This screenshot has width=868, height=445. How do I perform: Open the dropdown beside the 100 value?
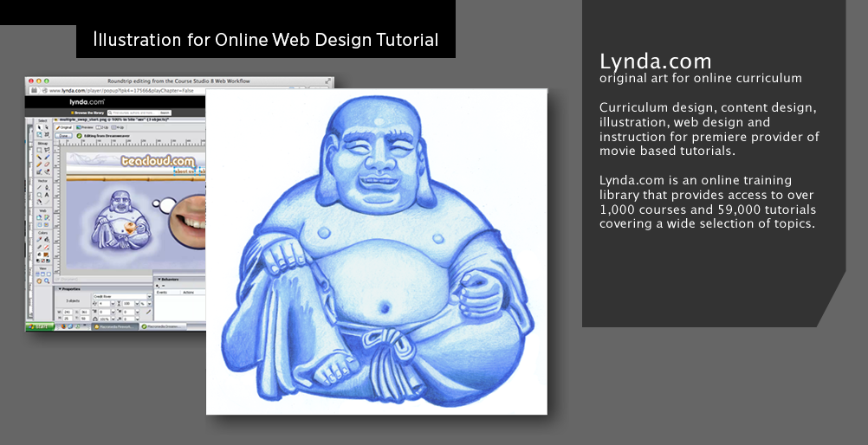pyautogui.click(x=137, y=303)
